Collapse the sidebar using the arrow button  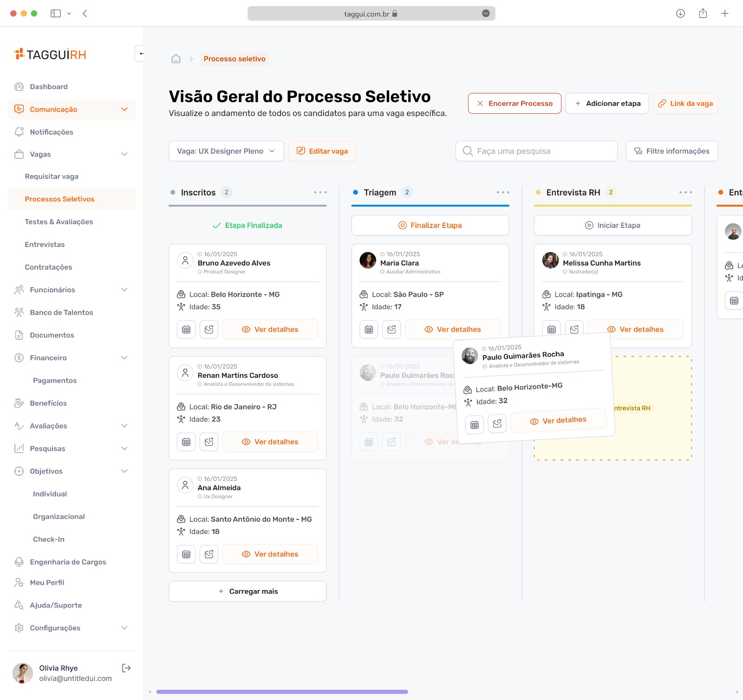[142, 53]
